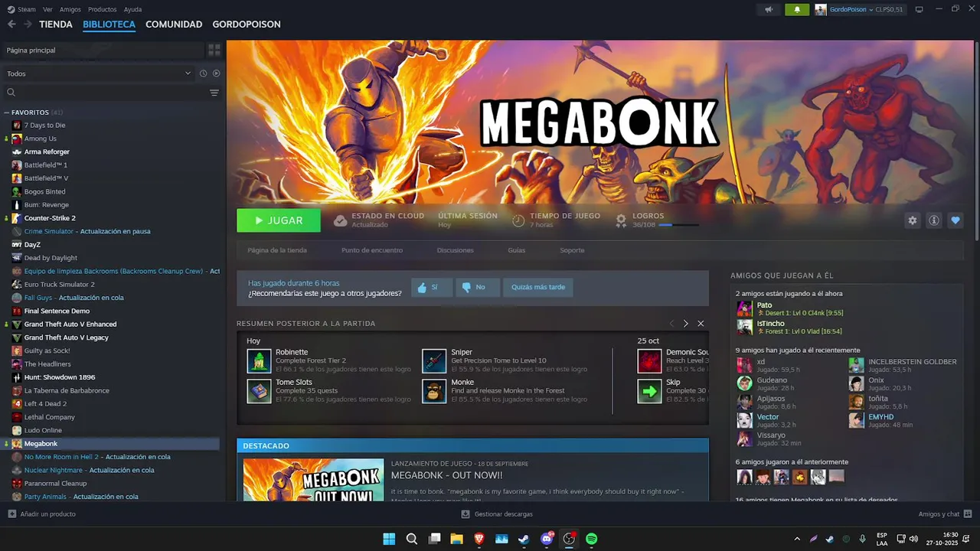Open Discusiones tab for Megabonk
Viewport: 980px width, 551px height.
[x=455, y=250]
